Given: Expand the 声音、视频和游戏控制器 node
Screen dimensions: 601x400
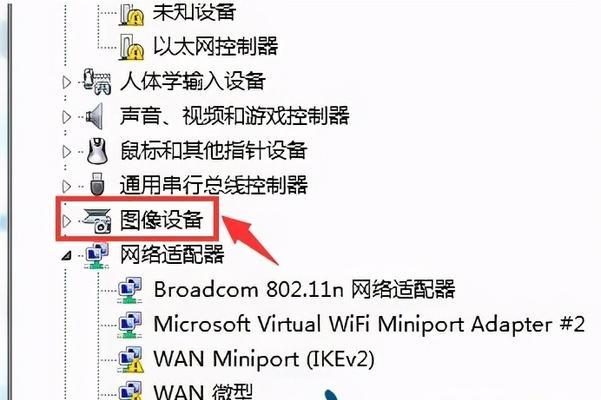Looking at the screenshot, I should (x=67, y=117).
